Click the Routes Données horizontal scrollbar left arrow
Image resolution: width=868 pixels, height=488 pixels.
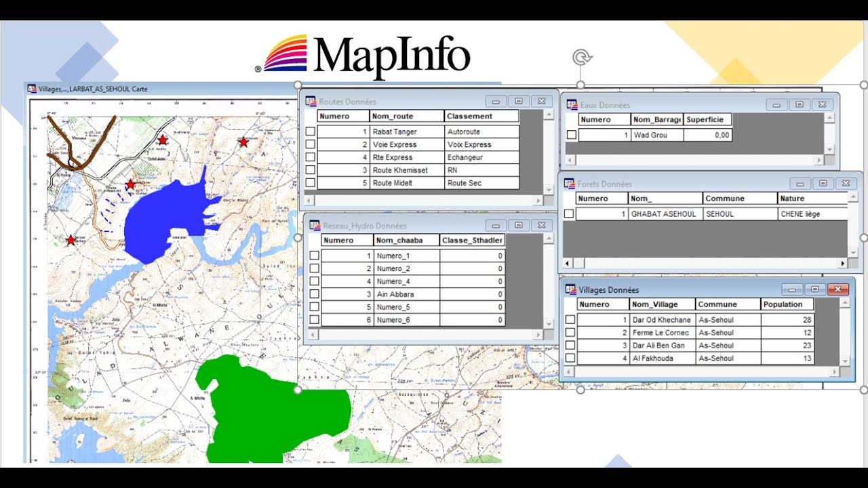[x=309, y=201]
